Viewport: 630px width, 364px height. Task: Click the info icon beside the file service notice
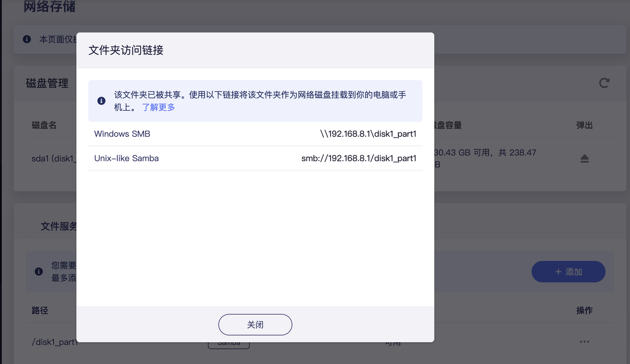coord(39,271)
